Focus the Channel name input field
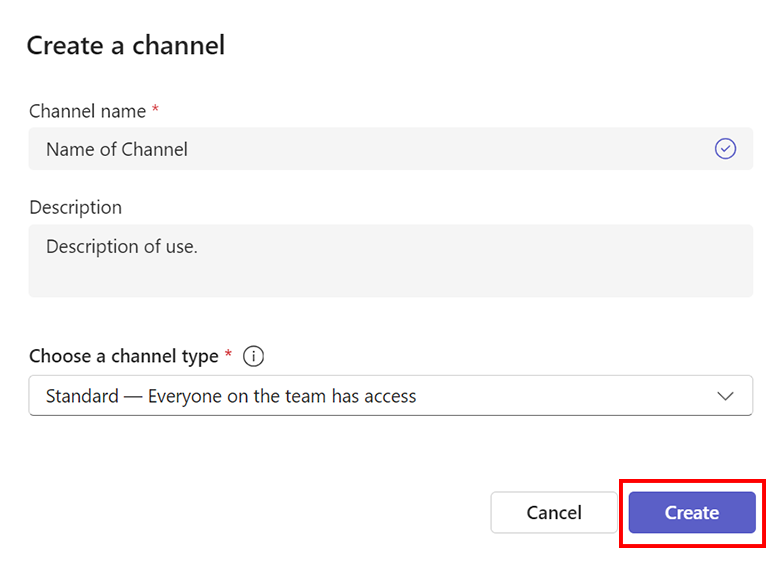This screenshot has height=561, width=780. 390,149
